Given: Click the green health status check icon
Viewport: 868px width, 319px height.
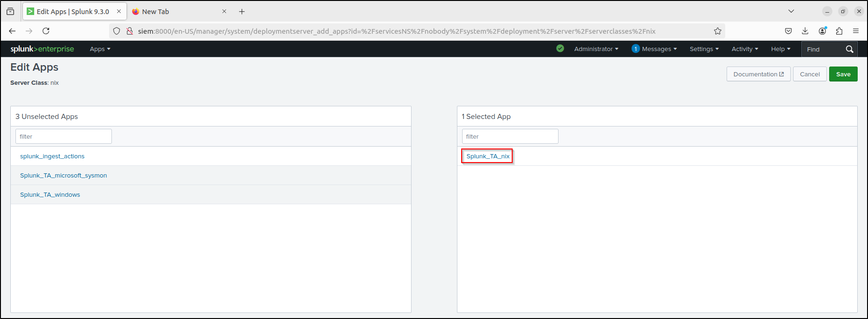Looking at the screenshot, I should (x=560, y=48).
